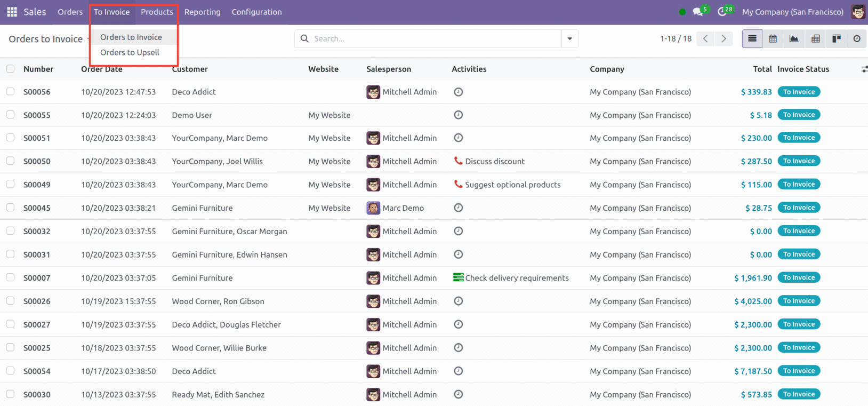The image size is (868, 406).
Task: Open the conversations chat icon
Action: point(698,12)
